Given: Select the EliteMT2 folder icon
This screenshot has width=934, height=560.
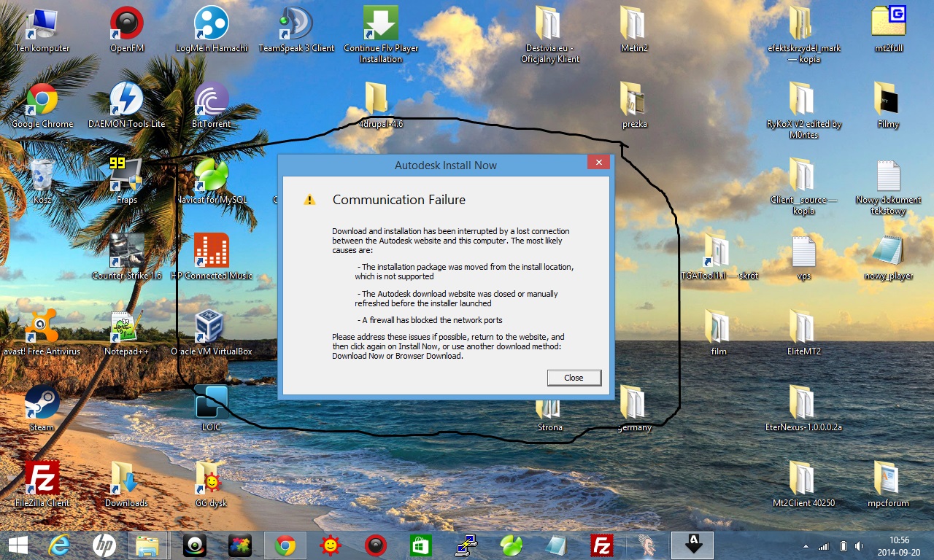Looking at the screenshot, I should 804,334.
